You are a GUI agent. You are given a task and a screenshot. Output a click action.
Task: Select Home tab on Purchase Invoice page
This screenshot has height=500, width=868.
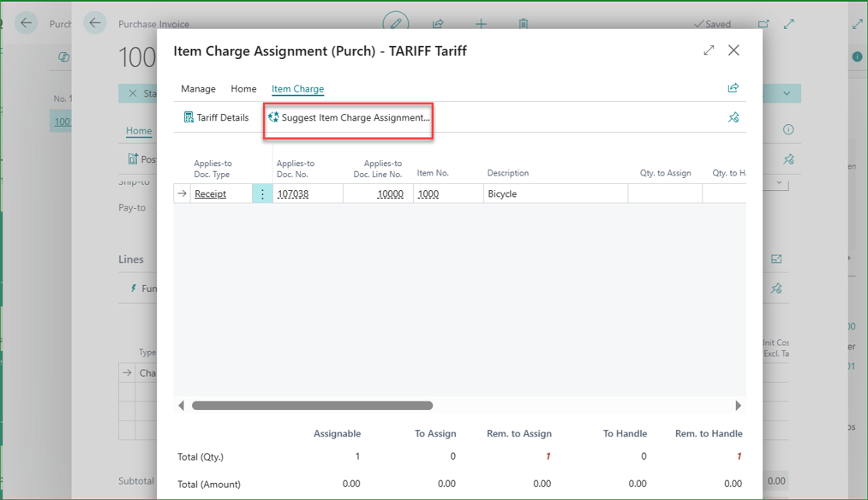(x=139, y=130)
